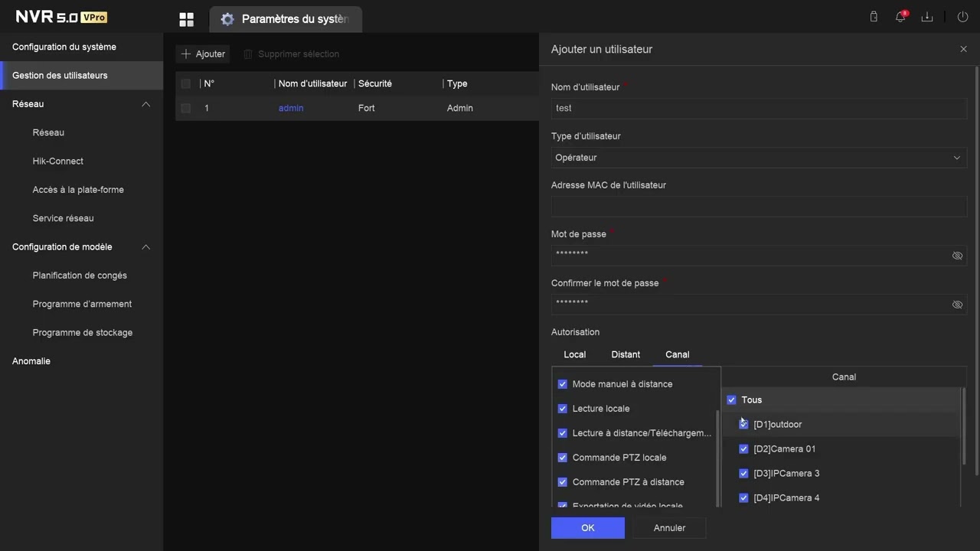The height and width of the screenshot is (551, 980).
Task: Click the USB storage device icon
Action: pyautogui.click(x=874, y=16)
